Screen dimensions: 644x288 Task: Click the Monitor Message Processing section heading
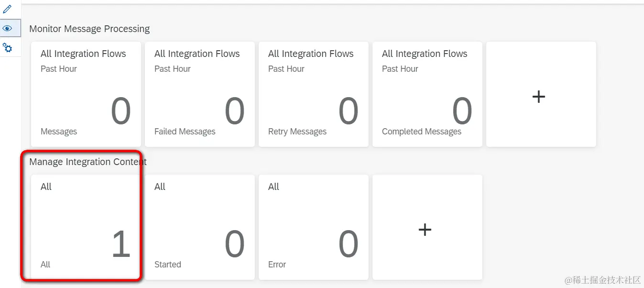(89, 29)
